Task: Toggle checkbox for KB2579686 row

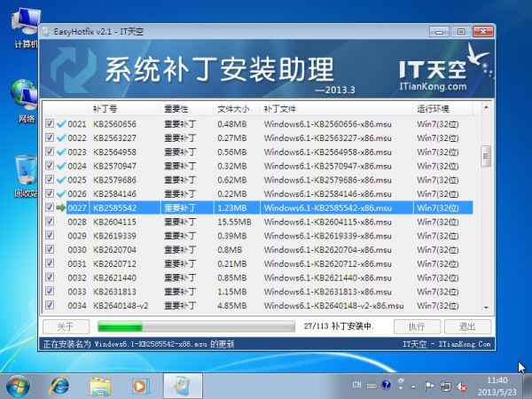Action: 50,179
